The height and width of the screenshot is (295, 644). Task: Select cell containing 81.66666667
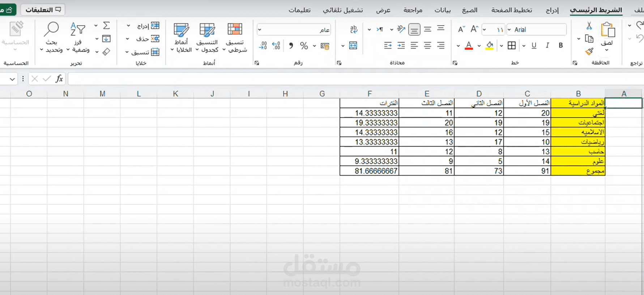click(x=369, y=171)
